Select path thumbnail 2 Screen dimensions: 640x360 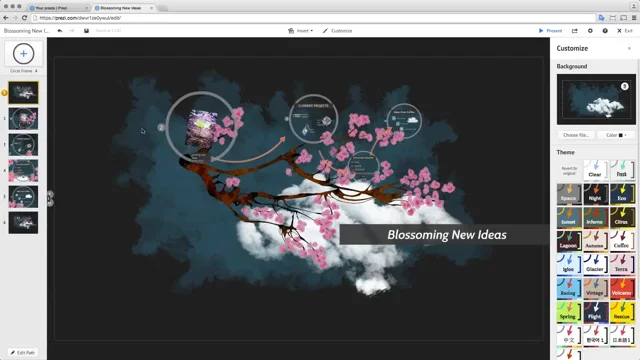click(23, 119)
